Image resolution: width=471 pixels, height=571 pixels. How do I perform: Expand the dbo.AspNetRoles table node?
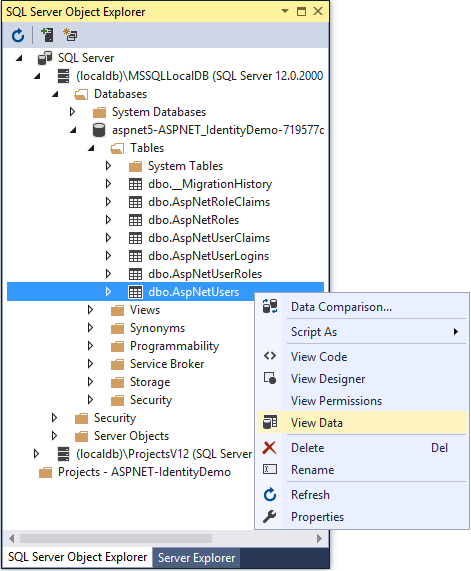click(x=108, y=220)
